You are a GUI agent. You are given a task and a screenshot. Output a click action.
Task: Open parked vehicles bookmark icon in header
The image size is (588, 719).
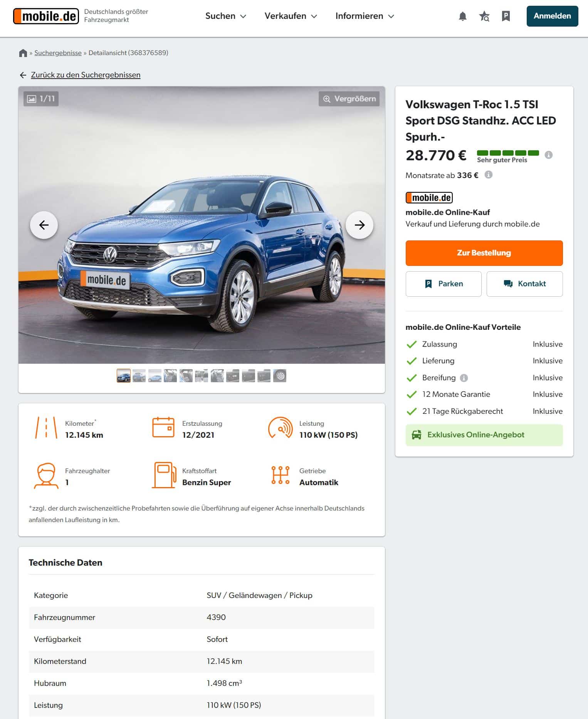tap(506, 16)
